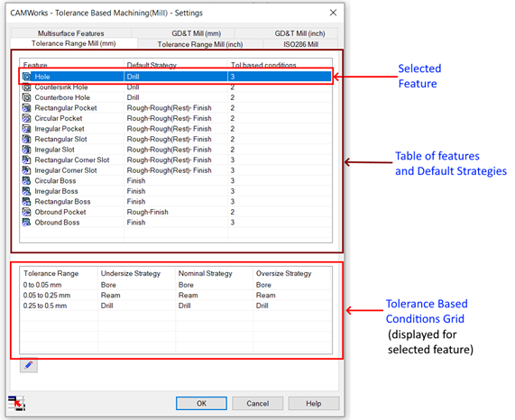Screen dimensions: 515x420
Task: Click Ream under Nominal Strategy
Action: (189, 296)
